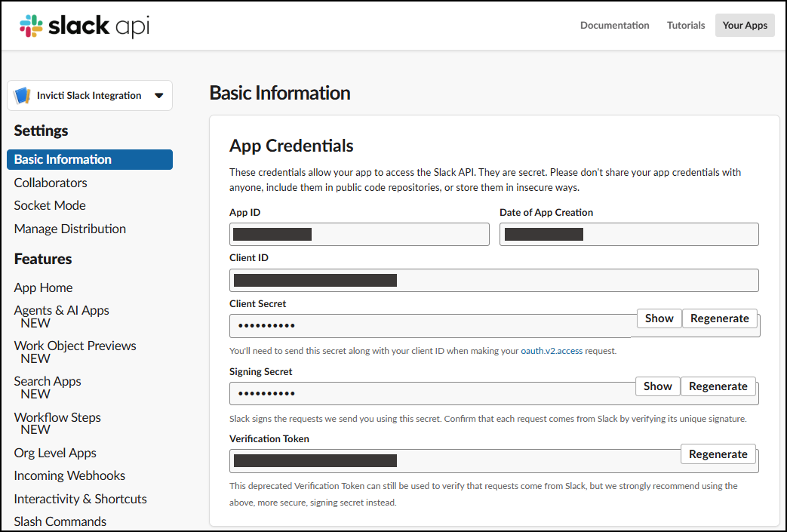Click the App Credentials heading
Image resolution: width=787 pixels, height=532 pixels.
pos(291,146)
